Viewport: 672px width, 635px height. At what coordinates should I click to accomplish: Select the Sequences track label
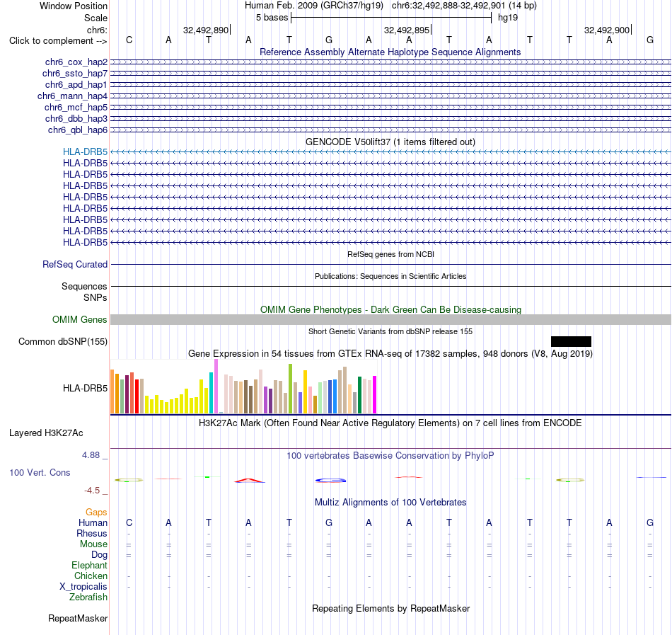[x=84, y=286]
